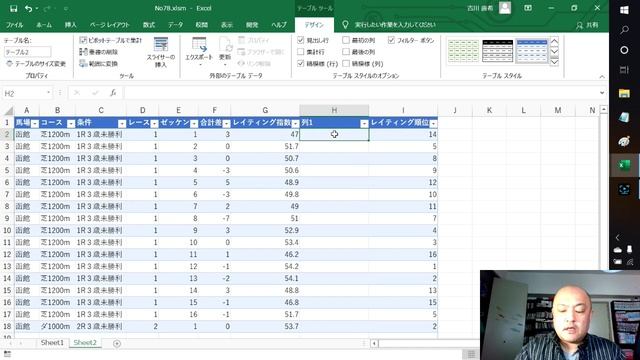Click the horizontal scrollbar left arrow
This screenshot has width=640, height=360.
click(x=374, y=344)
